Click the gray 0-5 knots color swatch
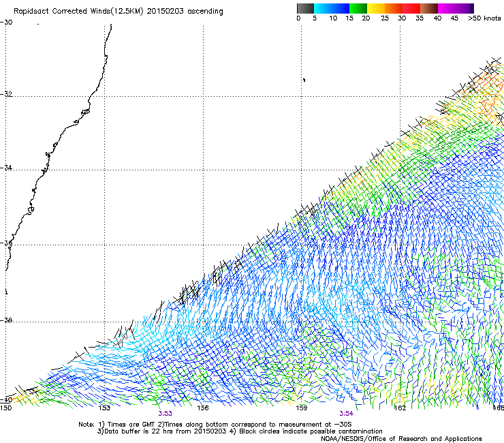Screen dimensions: 504x443 pyautogui.click(x=305, y=8)
